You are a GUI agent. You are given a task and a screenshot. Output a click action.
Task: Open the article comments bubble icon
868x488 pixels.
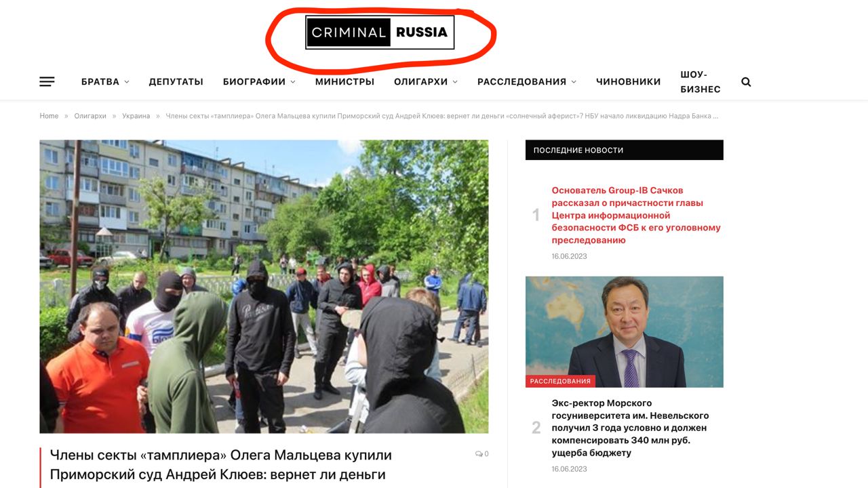coord(479,454)
